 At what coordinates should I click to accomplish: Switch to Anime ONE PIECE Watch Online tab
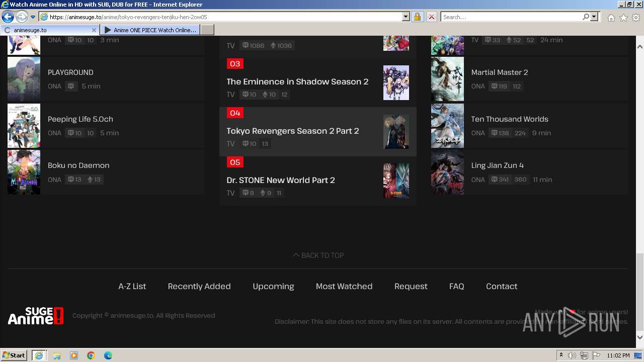(150, 30)
